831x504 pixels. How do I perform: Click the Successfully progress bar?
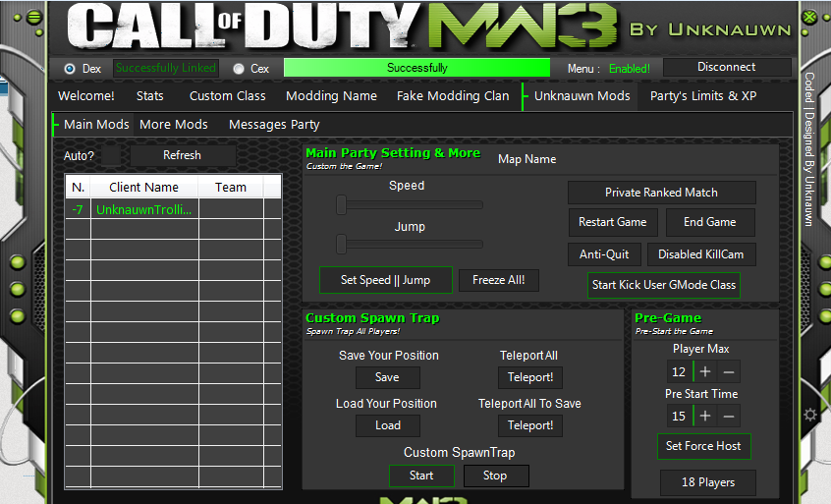pos(416,68)
